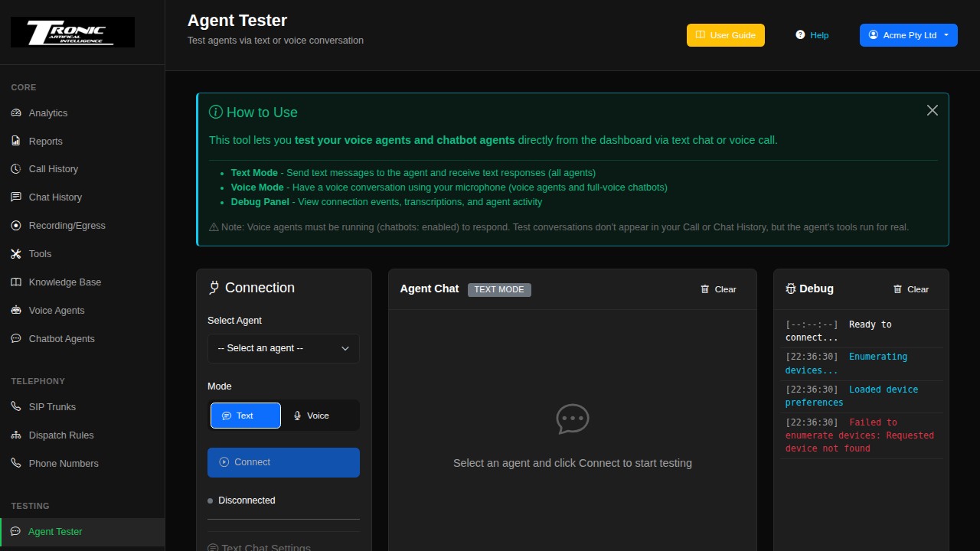Click the Chat History message icon
This screenshot has width=980, height=551.
16,197
